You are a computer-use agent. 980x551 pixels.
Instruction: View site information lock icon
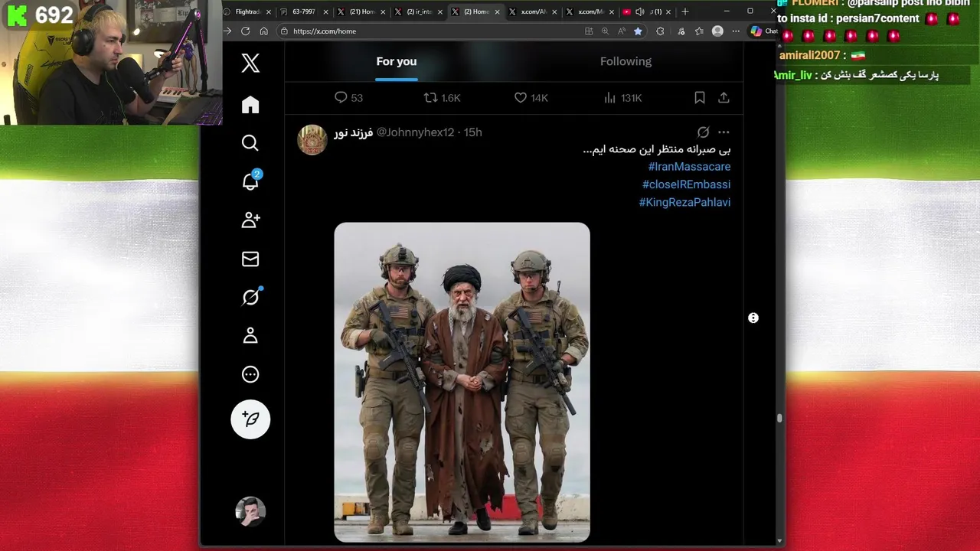click(x=284, y=31)
